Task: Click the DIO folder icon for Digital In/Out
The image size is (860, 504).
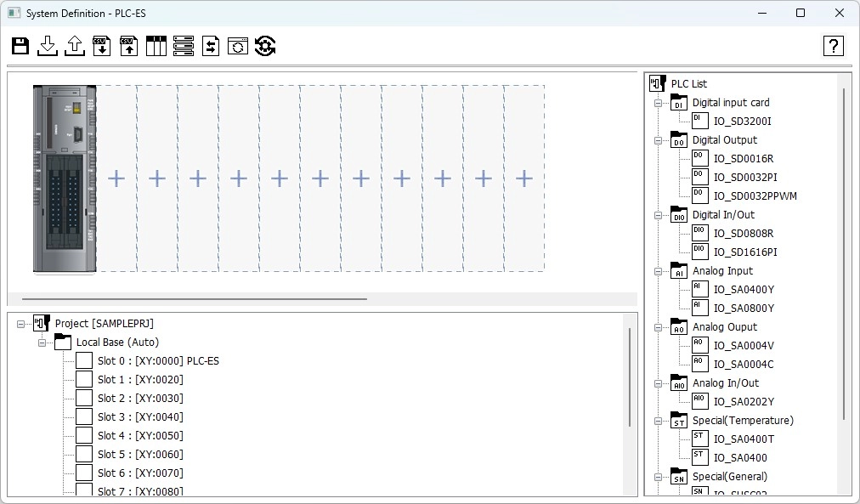Action: click(x=679, y=215)
